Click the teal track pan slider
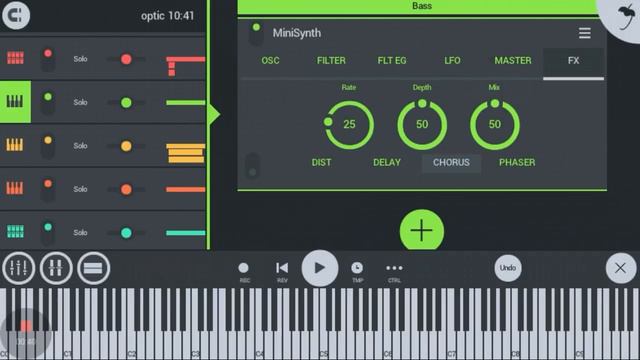The image size is (640, 360). (126, 233)
